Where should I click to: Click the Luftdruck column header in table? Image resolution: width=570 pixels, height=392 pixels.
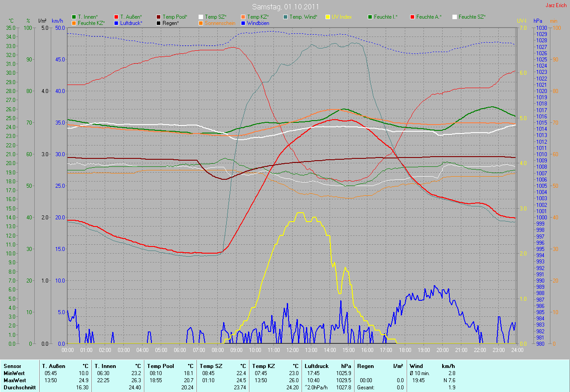[x=316, y=366]
